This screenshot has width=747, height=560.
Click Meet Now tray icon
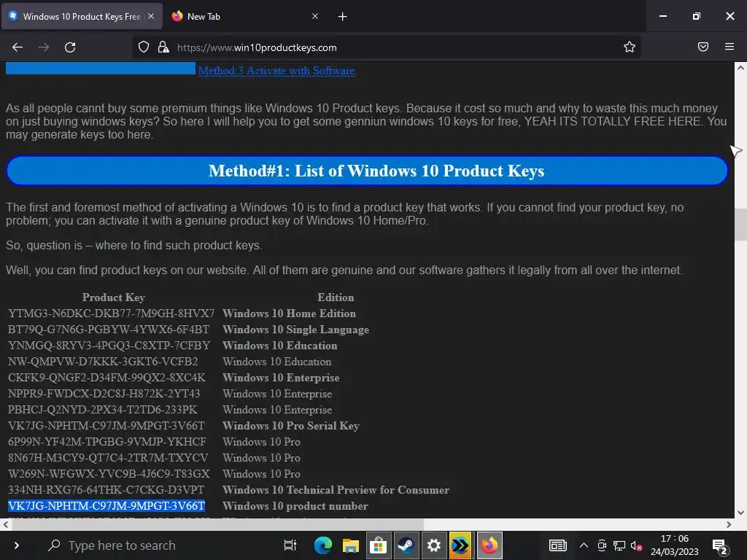(602, 545)
